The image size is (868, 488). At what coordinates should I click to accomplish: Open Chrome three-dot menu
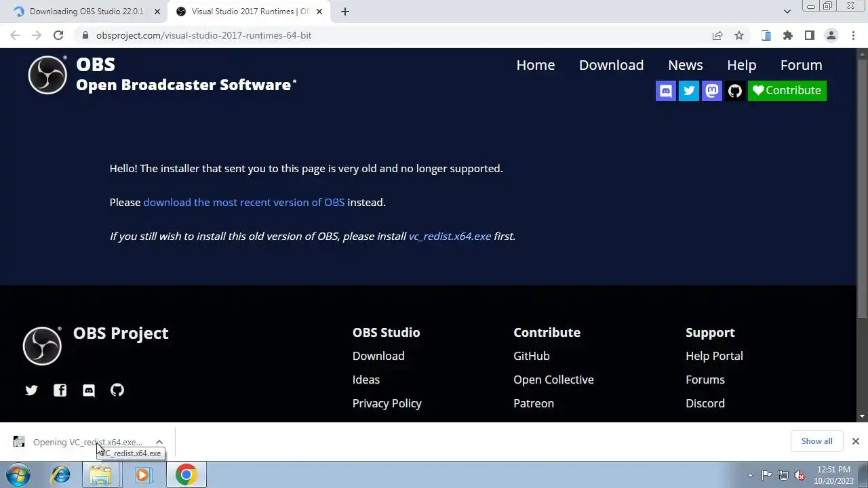tap(853, 35)
